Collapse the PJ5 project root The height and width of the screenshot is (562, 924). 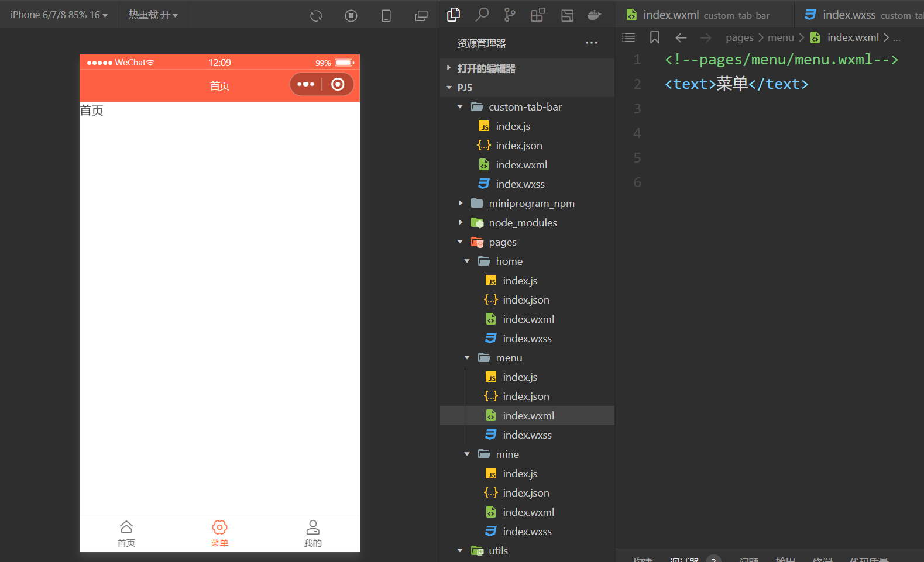pos(527,88)
